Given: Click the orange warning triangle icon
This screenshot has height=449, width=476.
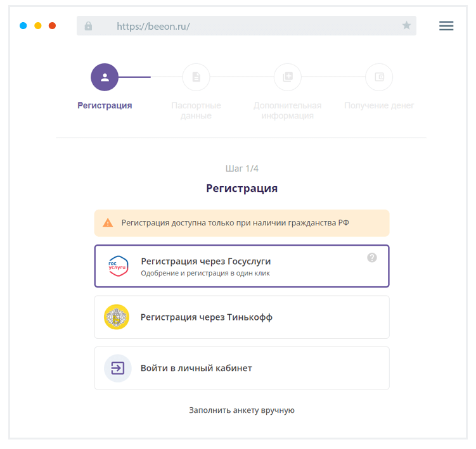Looking at the screenshot, I should point(108,223).
